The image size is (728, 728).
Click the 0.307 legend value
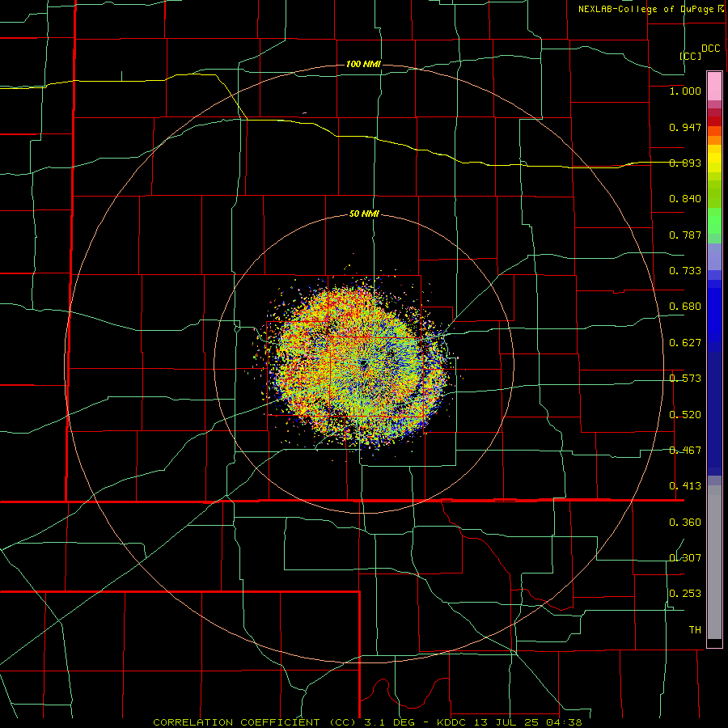(685, 558)
